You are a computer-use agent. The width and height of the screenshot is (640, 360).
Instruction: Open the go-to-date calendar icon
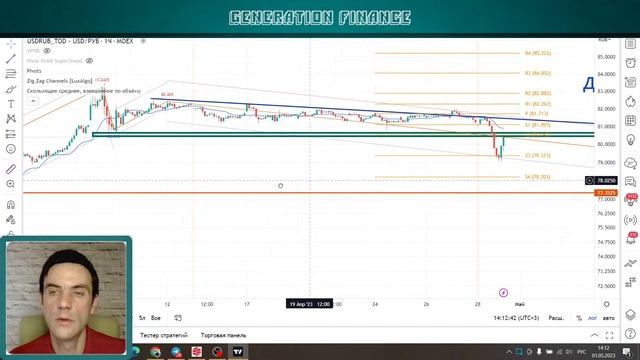178,318
